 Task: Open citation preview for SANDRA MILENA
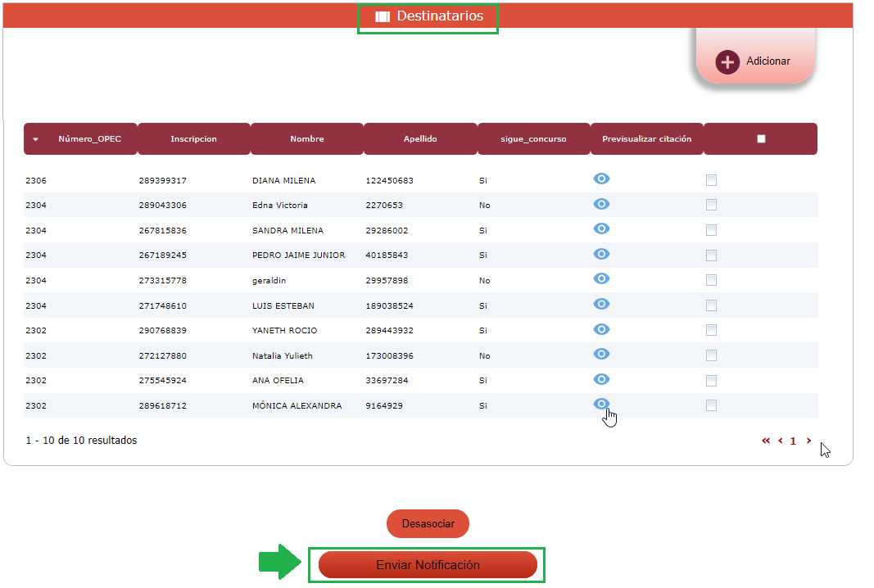(601, 228)
